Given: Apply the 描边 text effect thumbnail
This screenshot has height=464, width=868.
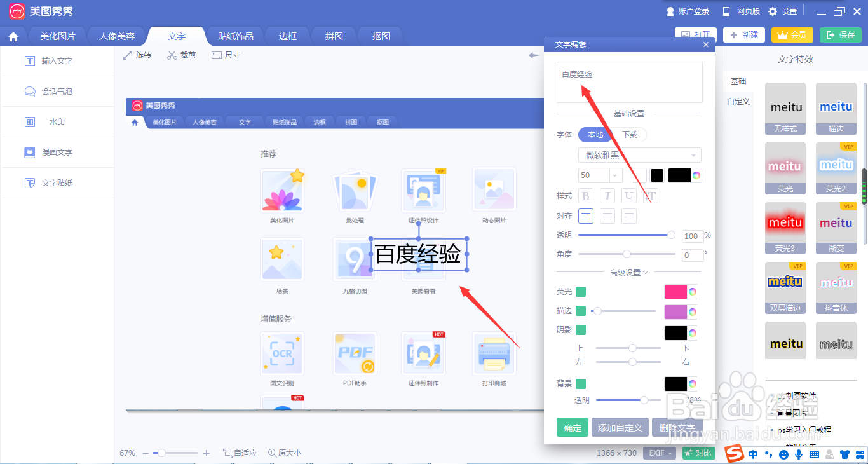Looking at the screenshot, I should pos(836,109).
